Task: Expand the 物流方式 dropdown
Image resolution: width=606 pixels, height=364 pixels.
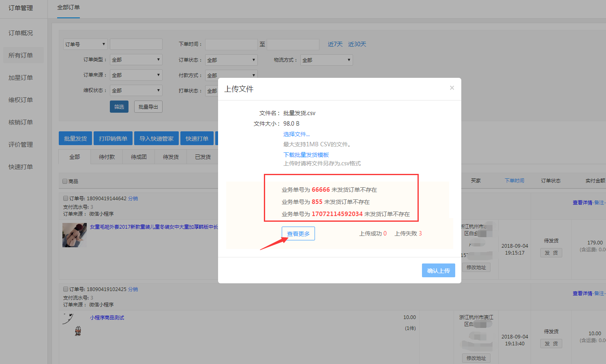Action: pos(326,60)
